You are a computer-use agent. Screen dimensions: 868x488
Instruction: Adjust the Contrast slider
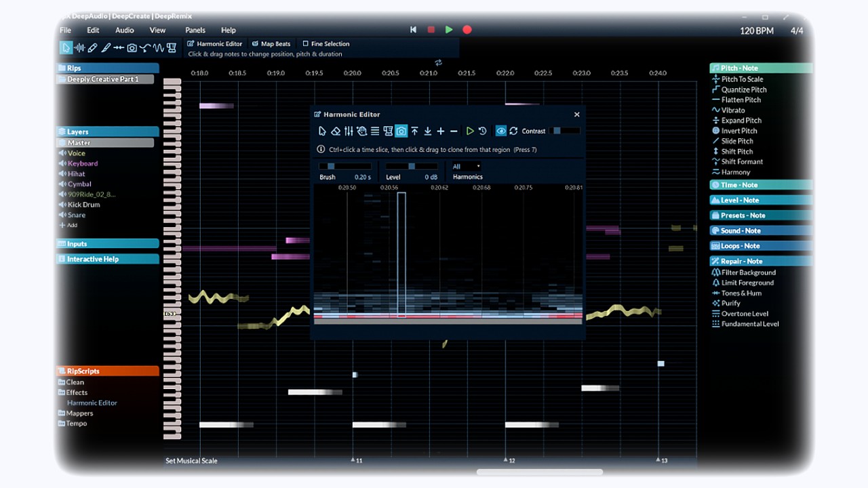point(566,131)
